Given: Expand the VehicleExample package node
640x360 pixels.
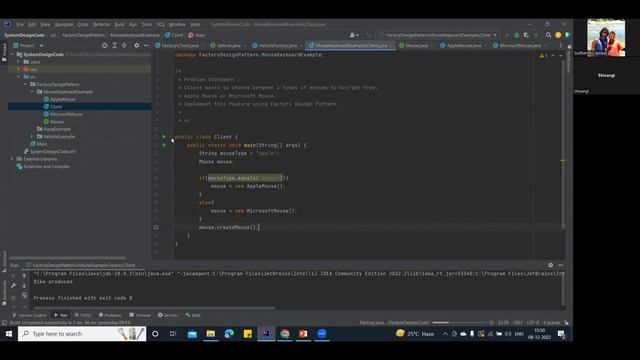Looking at the screenshot, I should coord(32,136).
